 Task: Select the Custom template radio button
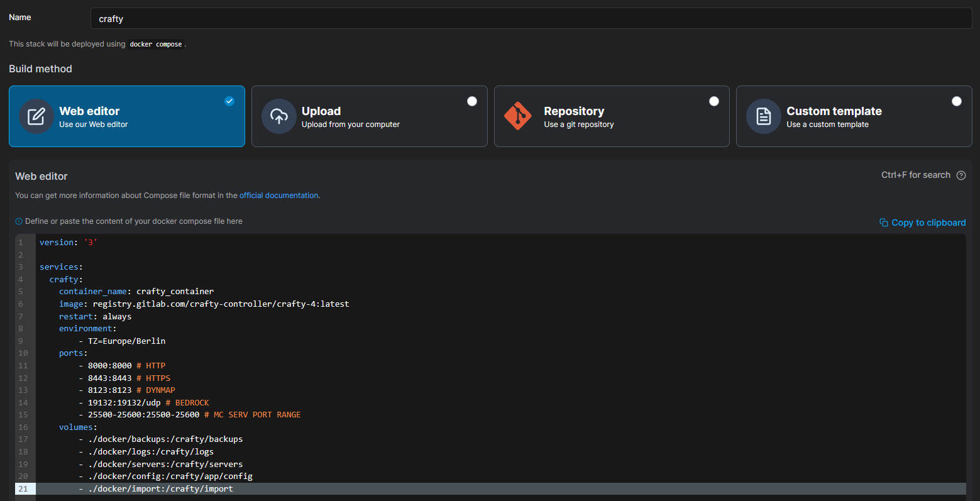tap(957, 101)
